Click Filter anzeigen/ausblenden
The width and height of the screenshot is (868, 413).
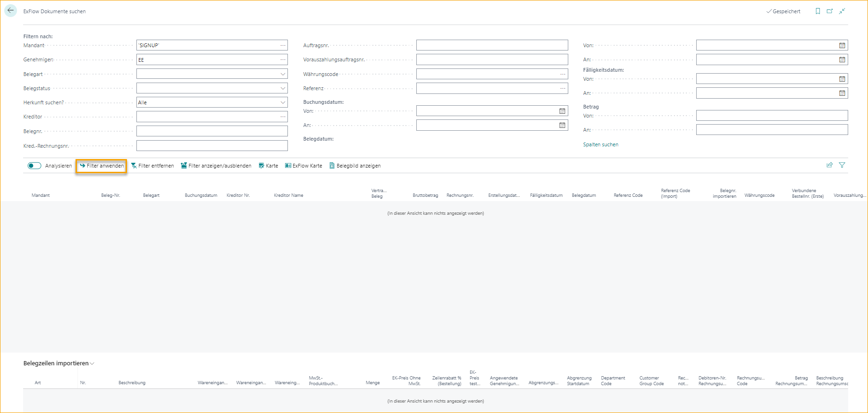tap(216, 166)
